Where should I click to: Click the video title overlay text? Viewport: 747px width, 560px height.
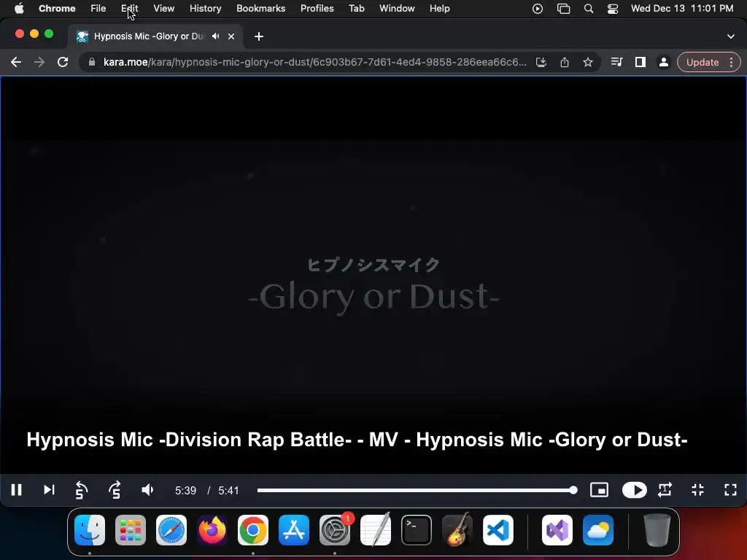point(357,440)
